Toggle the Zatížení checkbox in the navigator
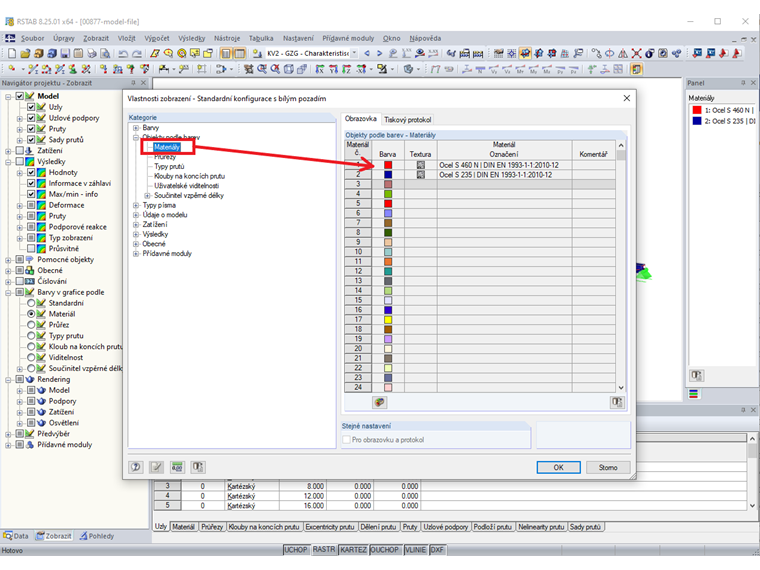The image size is (760, 570). coord(20,151)
